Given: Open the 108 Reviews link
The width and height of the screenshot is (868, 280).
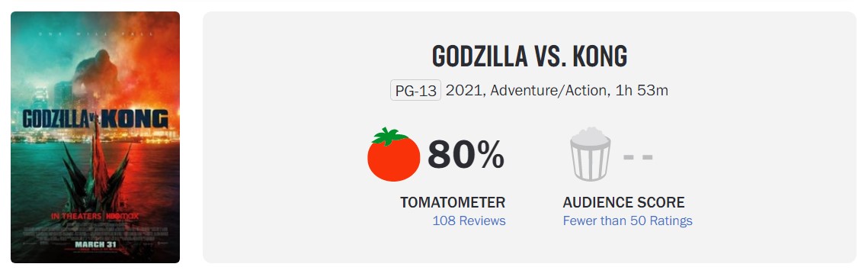Looking at the screenshot, I should click(469, 220).
